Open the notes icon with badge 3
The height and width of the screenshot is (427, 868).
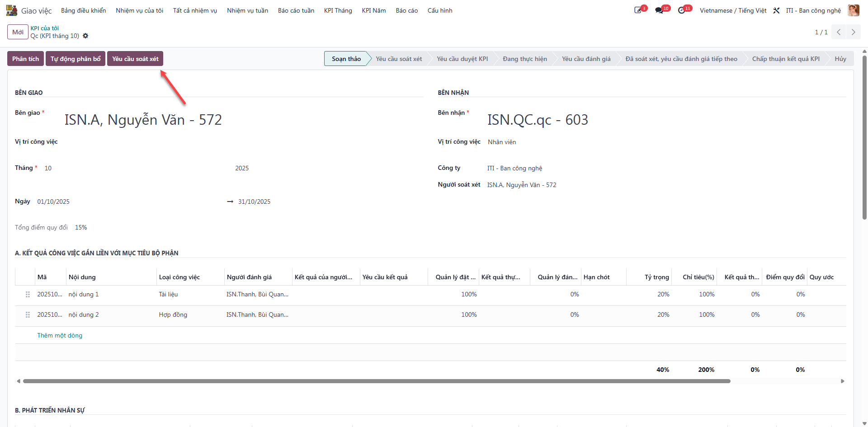[x=638, y=10]
